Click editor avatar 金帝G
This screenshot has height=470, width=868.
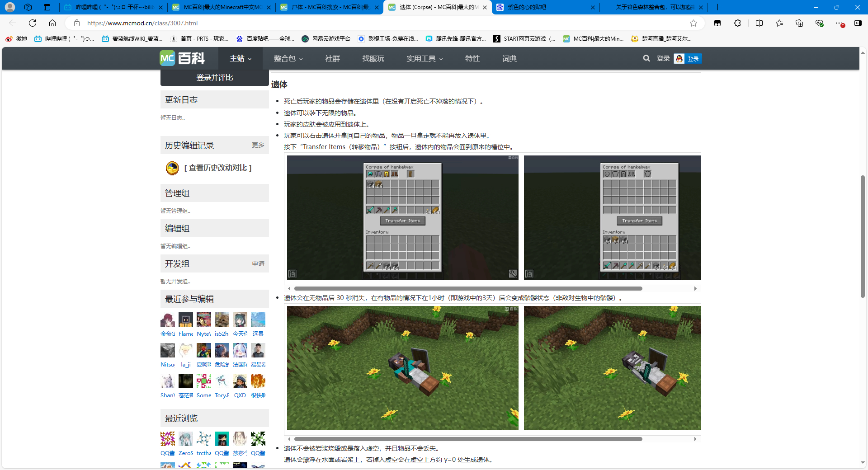click(168, 320)
